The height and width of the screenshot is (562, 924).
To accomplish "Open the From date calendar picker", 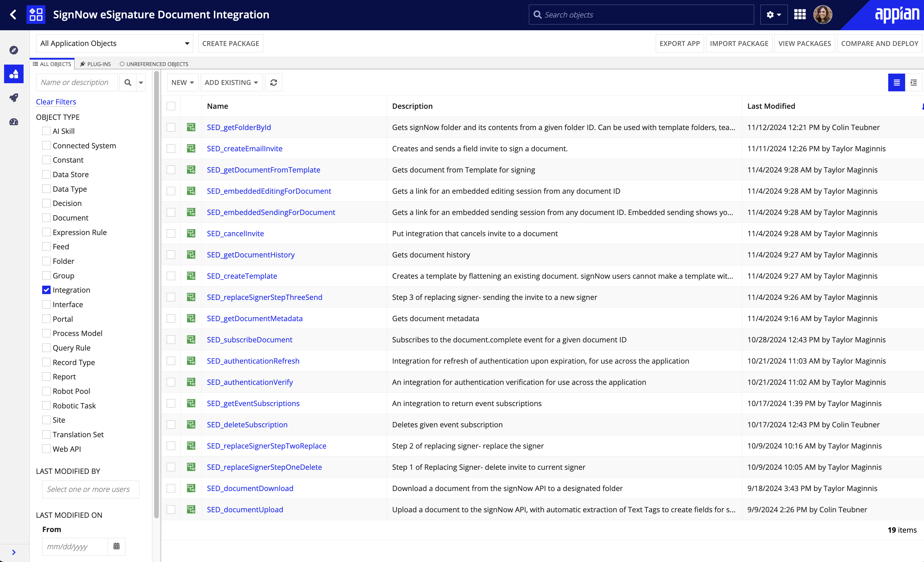I will (116, 546).
